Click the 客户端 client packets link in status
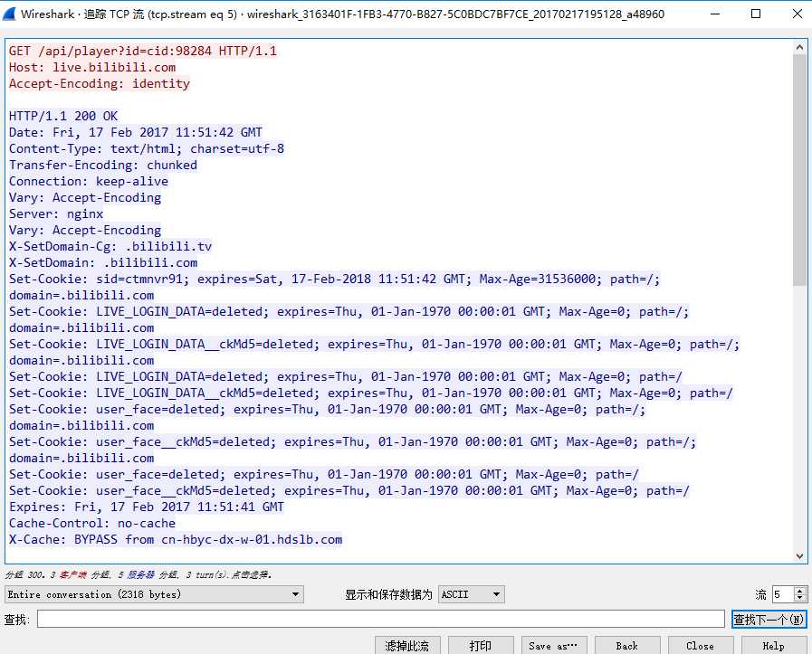812x654 pixels. tap(72, 574)
